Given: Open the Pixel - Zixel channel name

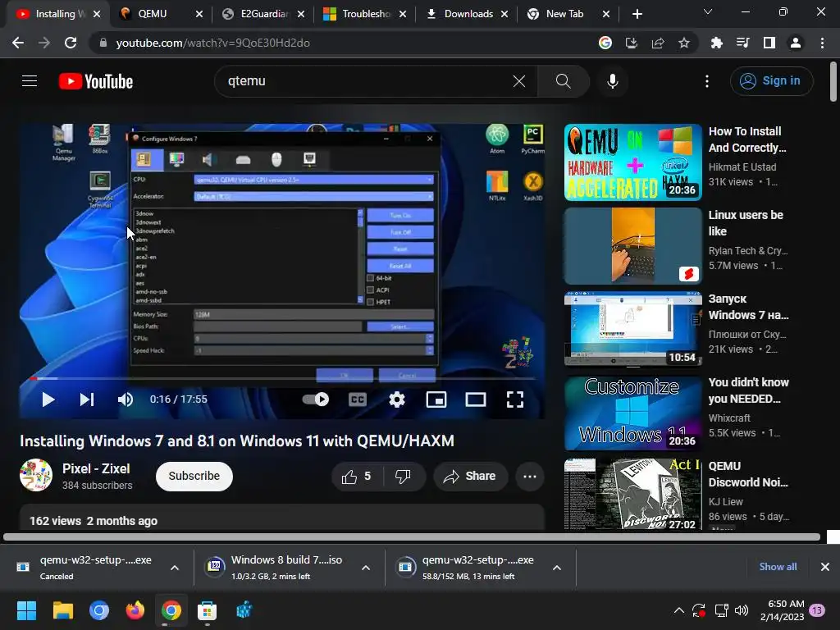Looking at the screenshot, I should [x=96, y=468].
